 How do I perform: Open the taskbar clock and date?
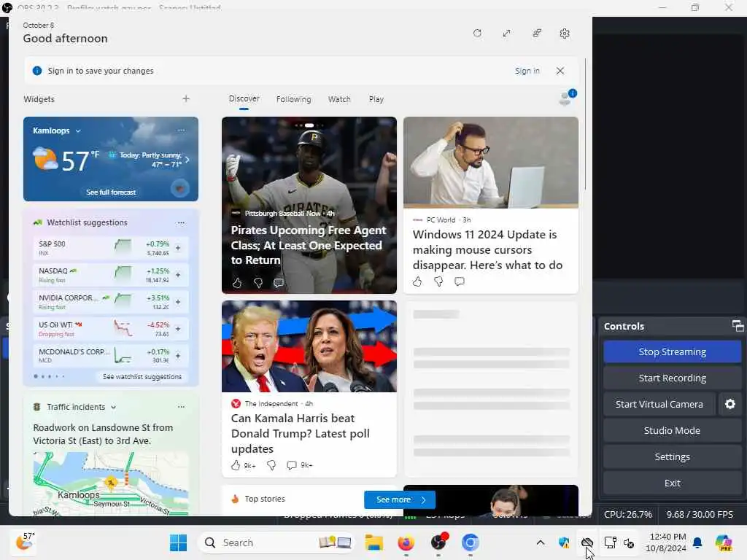coord(667,542)
